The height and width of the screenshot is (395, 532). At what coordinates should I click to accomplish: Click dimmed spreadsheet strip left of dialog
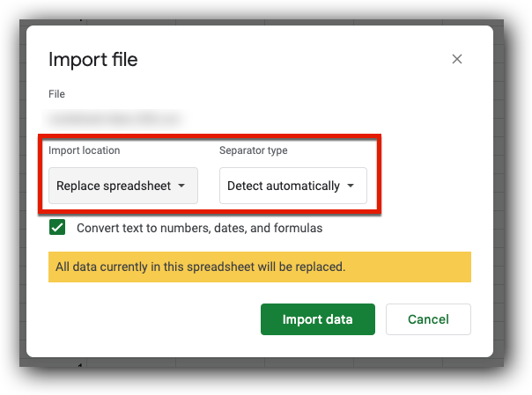(x=23, y=194)
